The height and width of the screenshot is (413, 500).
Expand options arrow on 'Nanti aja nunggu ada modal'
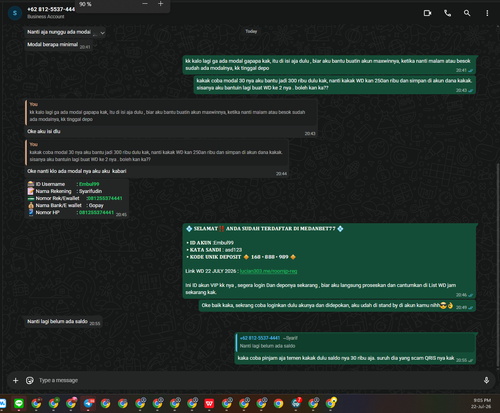coord(102,33)
